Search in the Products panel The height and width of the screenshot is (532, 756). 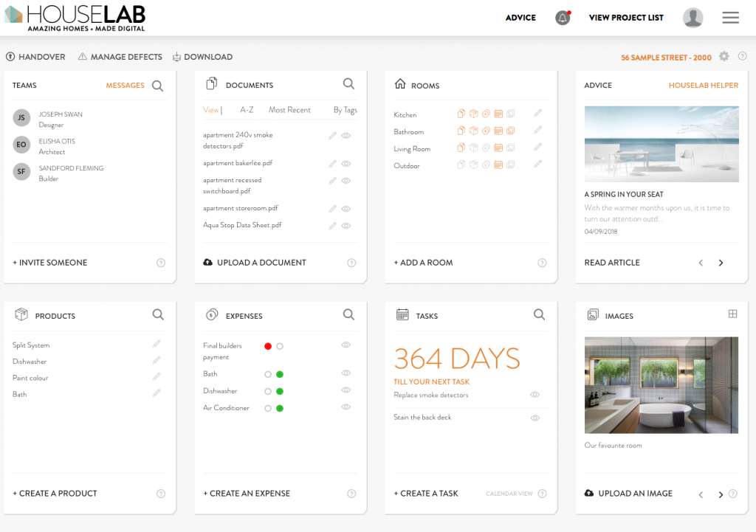[158, 314]
